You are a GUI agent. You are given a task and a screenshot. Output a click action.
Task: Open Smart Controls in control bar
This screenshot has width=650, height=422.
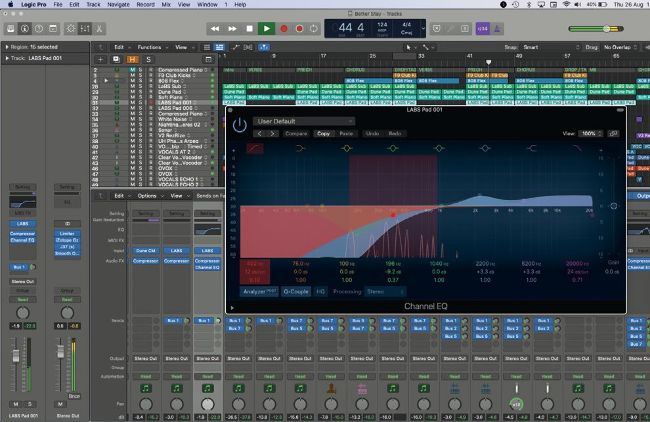(x=71, y=29)
